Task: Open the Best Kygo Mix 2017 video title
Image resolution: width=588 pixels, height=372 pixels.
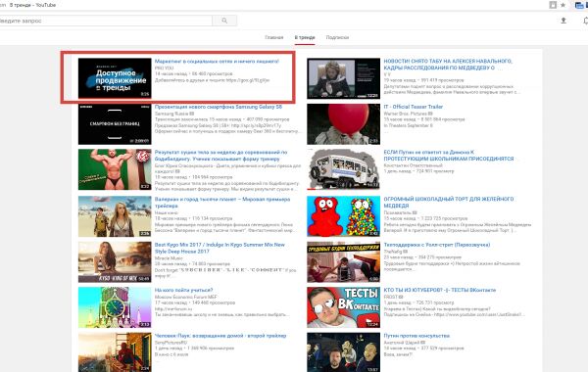Action: coord(220,248)
